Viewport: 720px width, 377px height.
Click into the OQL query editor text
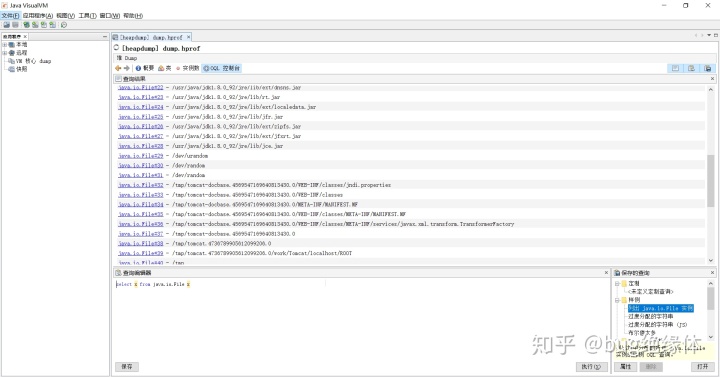153,284
